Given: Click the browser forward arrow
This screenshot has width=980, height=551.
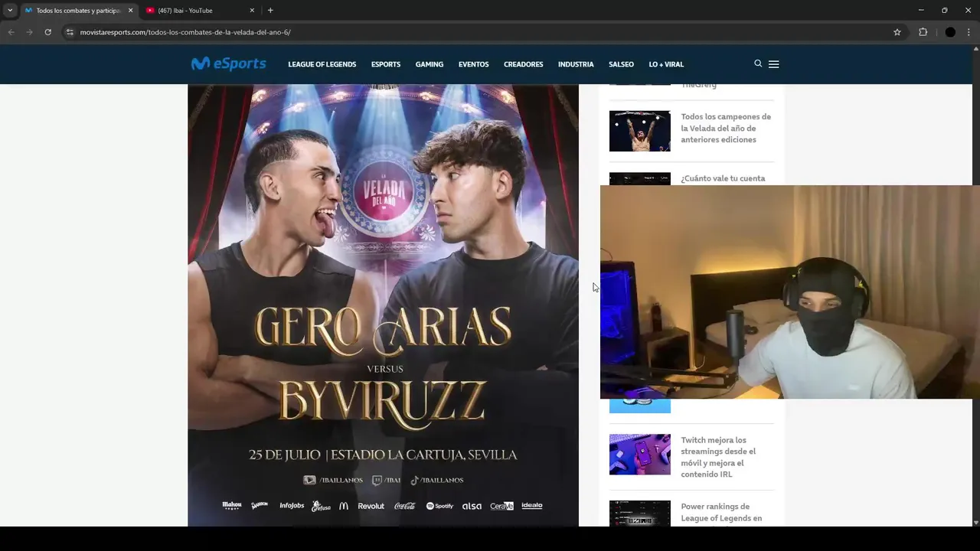Looking at the screenshot, I should 29,32.
